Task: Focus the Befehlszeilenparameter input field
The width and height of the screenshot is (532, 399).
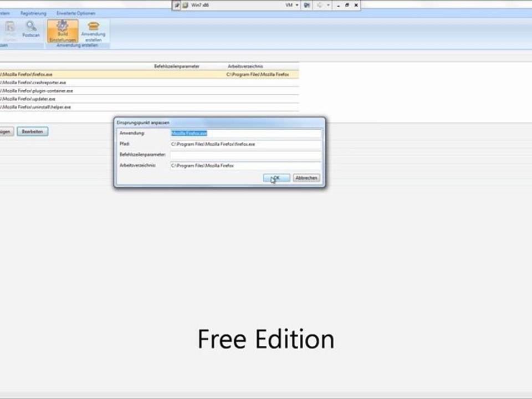Action: point(245,155)
